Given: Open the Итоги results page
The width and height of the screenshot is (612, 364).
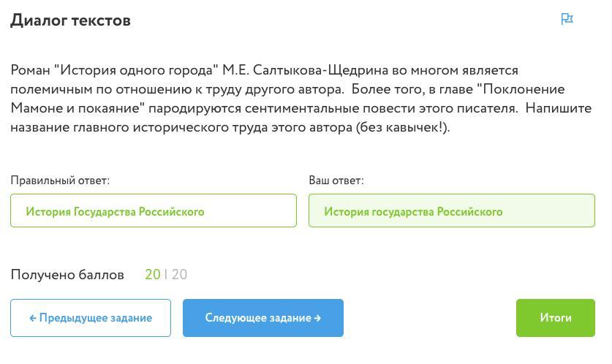Looking at the screenshot, I should (x=556, y=318).
